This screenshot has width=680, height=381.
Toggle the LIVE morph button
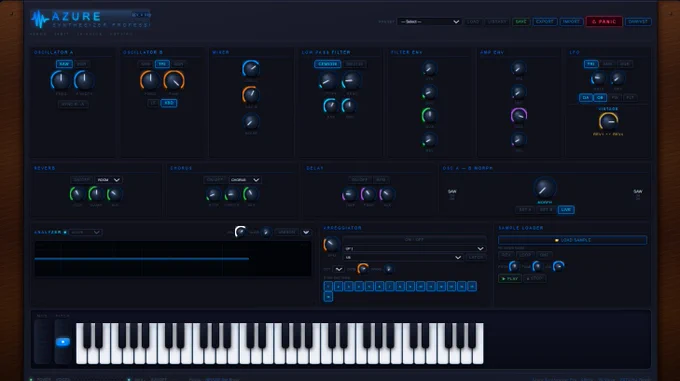pos(566,210)
